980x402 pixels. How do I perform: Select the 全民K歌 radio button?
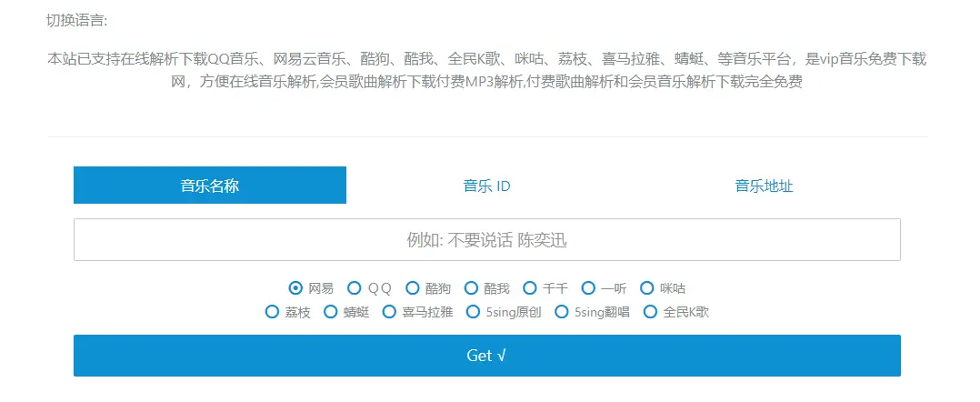pyautogui.click(x=651, y=311)
